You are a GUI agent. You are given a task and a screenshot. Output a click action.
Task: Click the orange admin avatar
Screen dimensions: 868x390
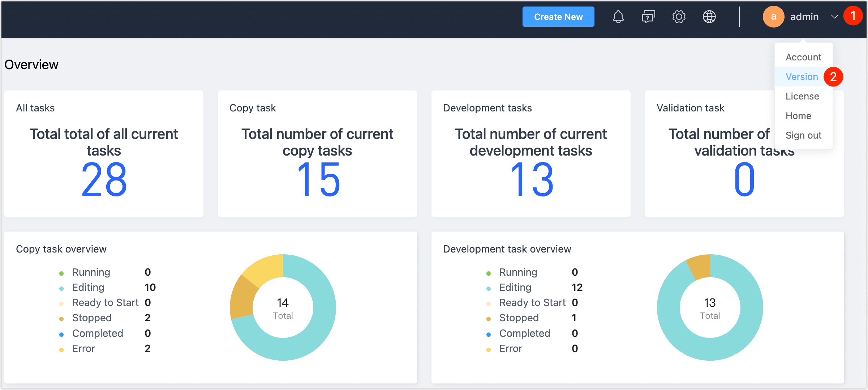click(773, 17)
